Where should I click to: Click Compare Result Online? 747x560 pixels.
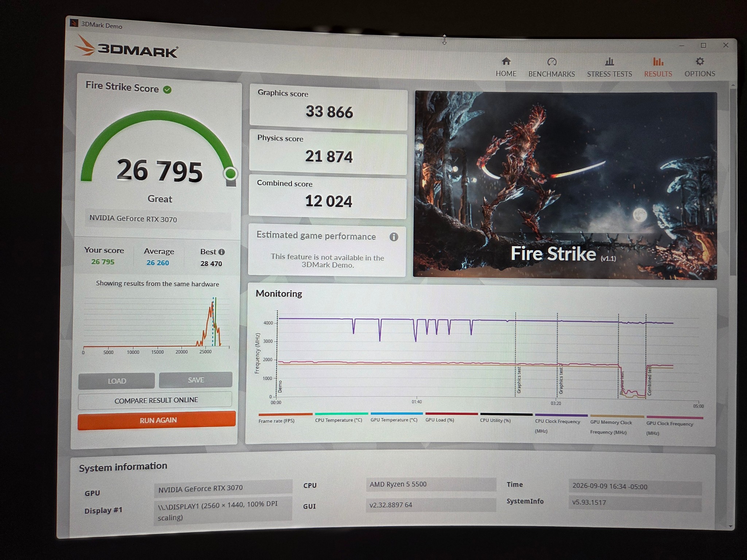pyautogui.click(x=156, y=400)
